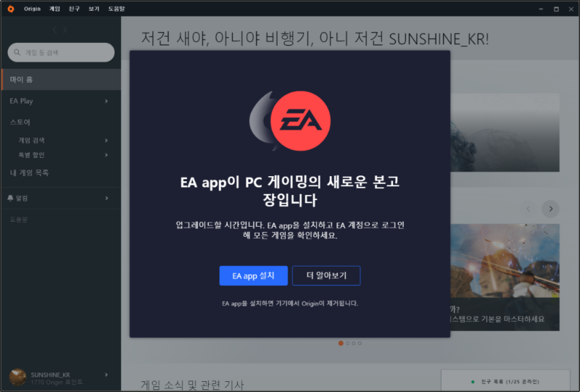Open the 게임 menu
This screenshot has height=392, width=580.
[55, 9]
